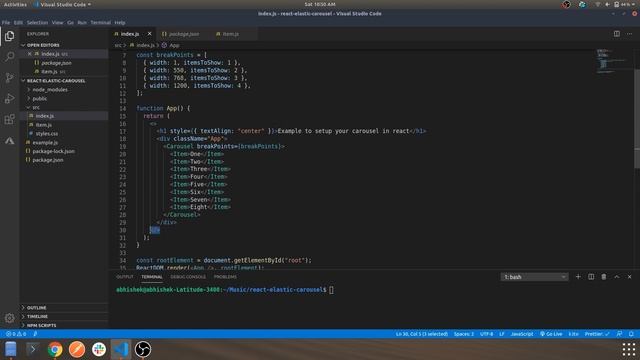
Task: Open the Terminal menu
Action: [x=100, y=22]
